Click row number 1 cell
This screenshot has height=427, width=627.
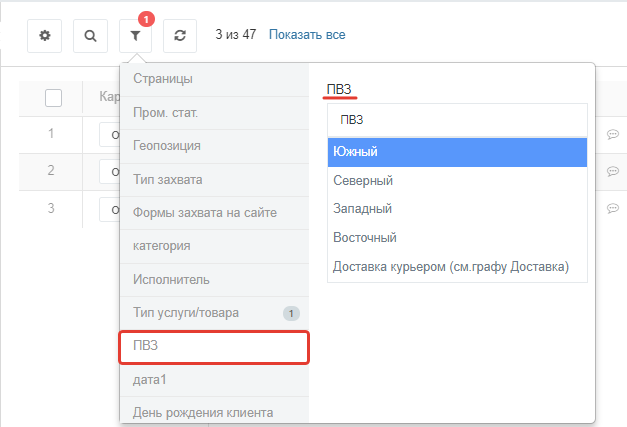pyautogui.click(x=51, y=134)
